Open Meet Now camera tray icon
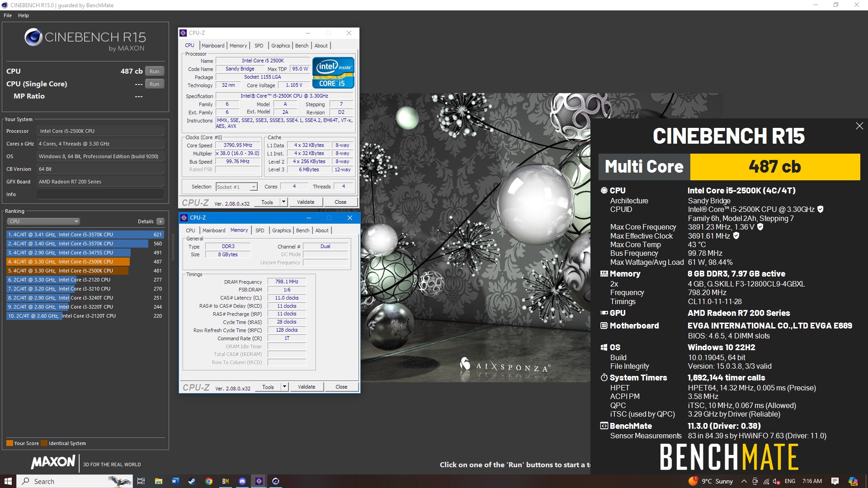This screenshot has height=488, width=868. (x=755, y=481)
